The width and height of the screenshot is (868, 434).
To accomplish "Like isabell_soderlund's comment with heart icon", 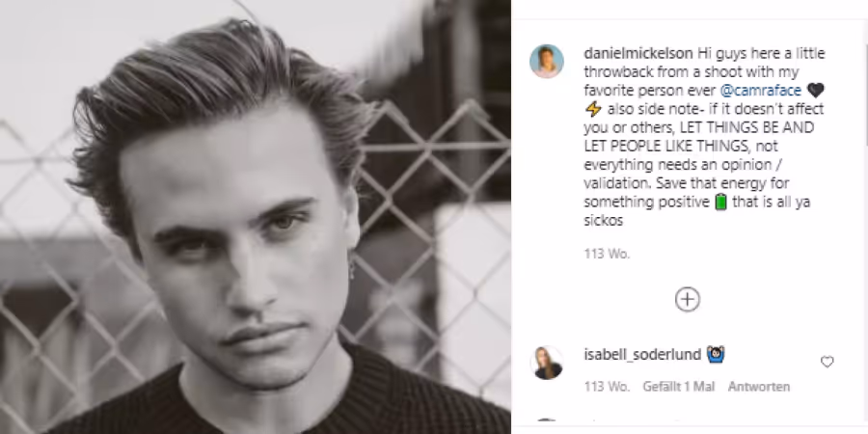I will point(827,362).
